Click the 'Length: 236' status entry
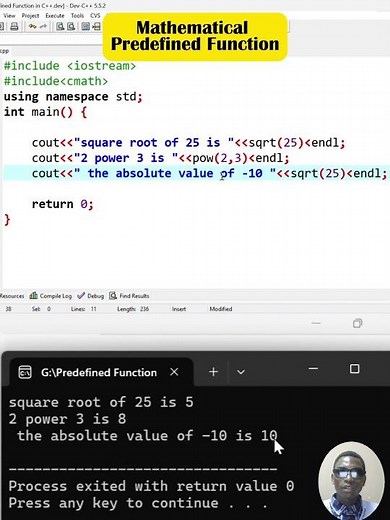This screenshot has height=520, width=390. pyautogui.click(x=133, y=309)
